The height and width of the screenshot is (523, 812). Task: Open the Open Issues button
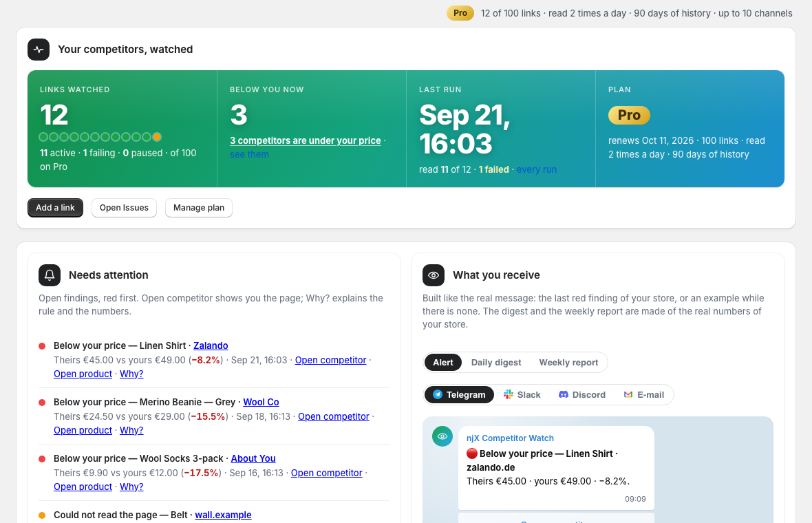(125, 208)
